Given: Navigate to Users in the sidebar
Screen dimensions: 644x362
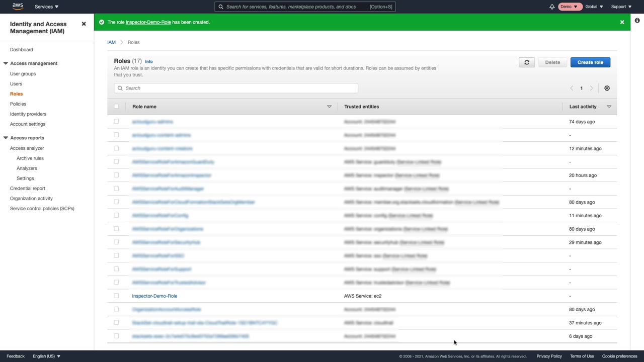Looking at the screenshot, I should [x=16, y=84].
